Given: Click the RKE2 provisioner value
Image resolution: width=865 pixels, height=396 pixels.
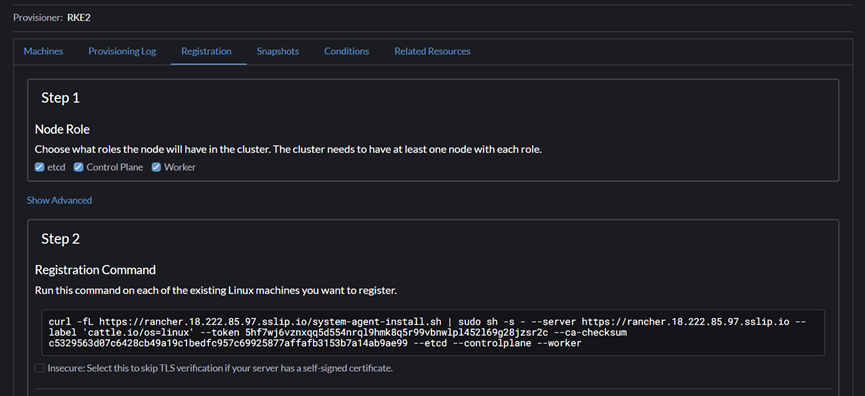Looking at the screenshot, I should tap(79, 18).
